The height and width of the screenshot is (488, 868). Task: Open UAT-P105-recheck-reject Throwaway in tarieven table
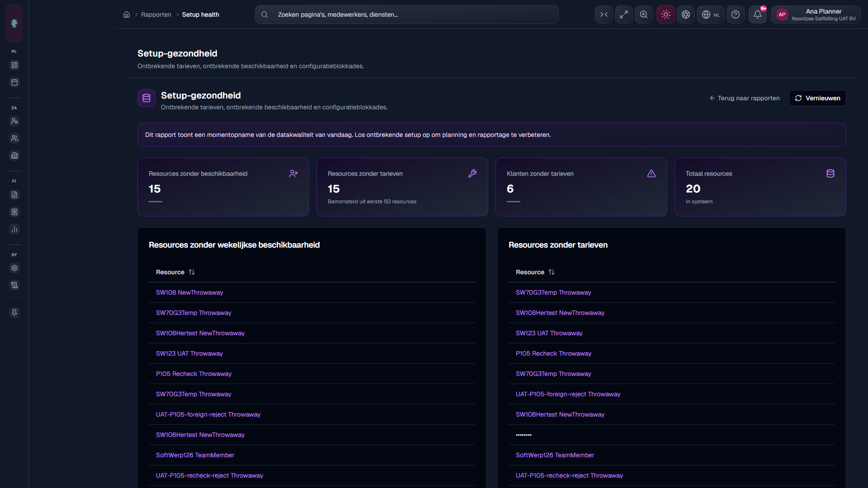(x=569, y=475)
